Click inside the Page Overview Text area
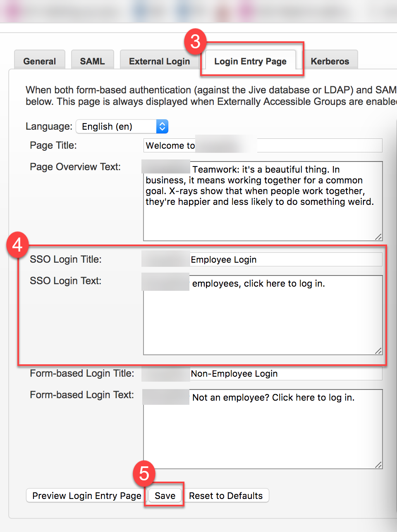The height and width of the screenshot is (532, 397). coord(263,201)
